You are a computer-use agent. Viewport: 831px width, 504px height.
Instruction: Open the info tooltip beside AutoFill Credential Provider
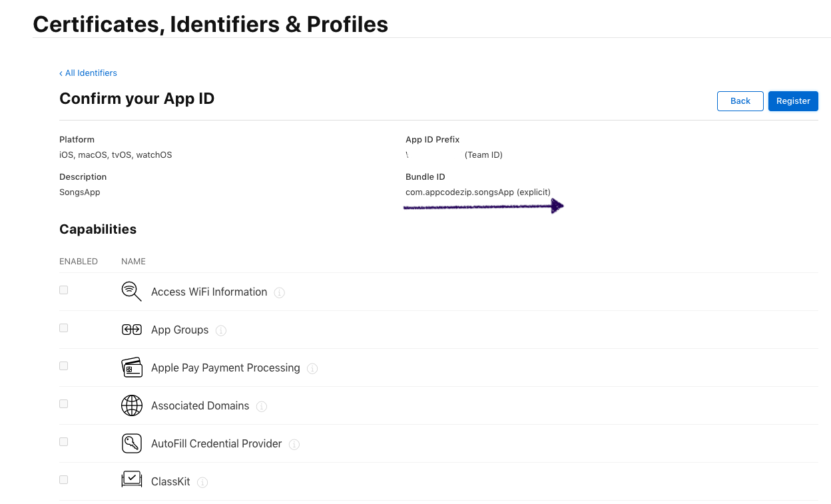click(294, 444)
